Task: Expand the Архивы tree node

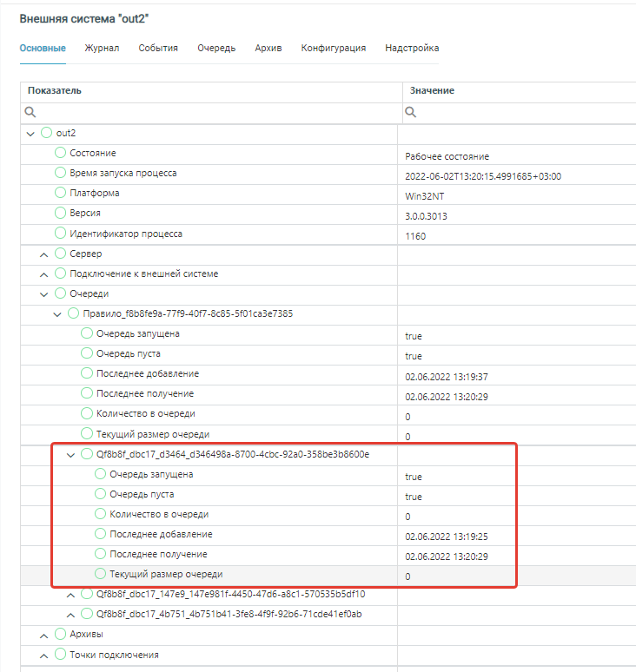Action: click(44, 635)
